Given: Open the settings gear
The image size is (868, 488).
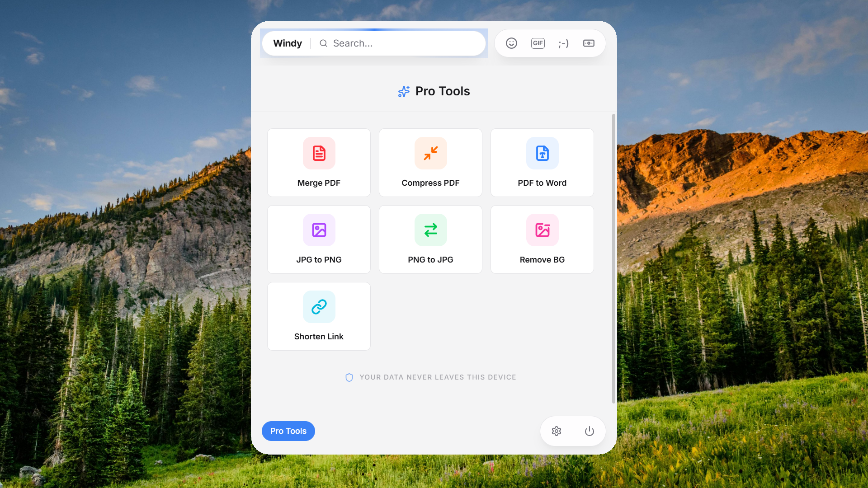Looking at the screenshot, I should [x=556, y=431].
